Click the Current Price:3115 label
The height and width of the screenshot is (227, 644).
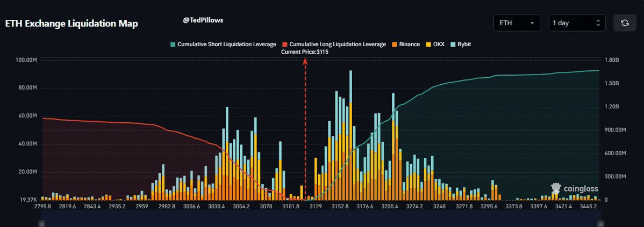tap(304, 52)
